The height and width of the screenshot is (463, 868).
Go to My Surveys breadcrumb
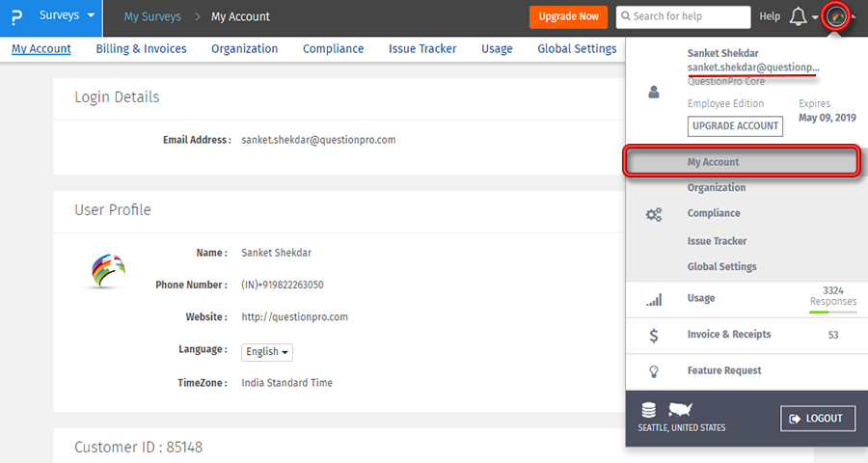[x=152, y=16]
